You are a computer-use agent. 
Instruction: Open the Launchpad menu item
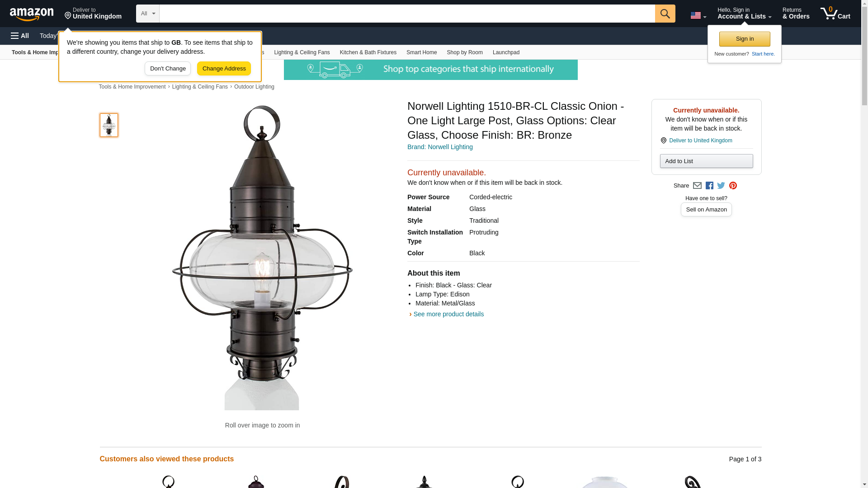click(506, 52)
